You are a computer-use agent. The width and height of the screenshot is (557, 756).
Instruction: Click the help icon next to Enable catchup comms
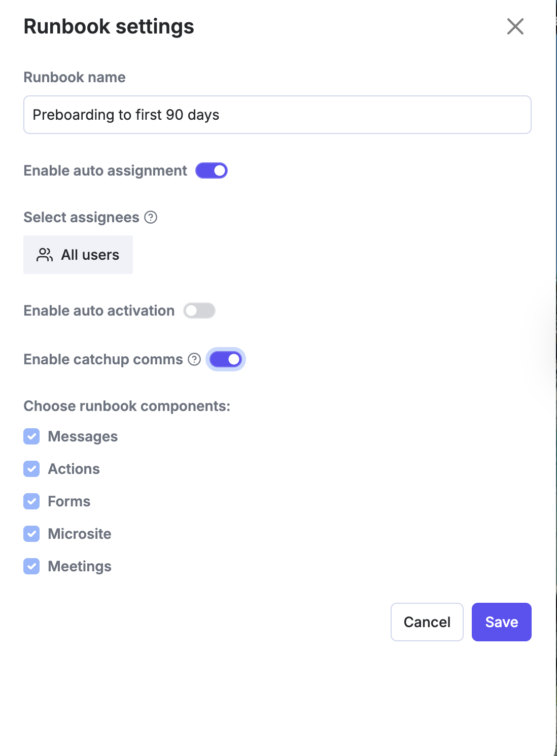(x=194, y=359)
